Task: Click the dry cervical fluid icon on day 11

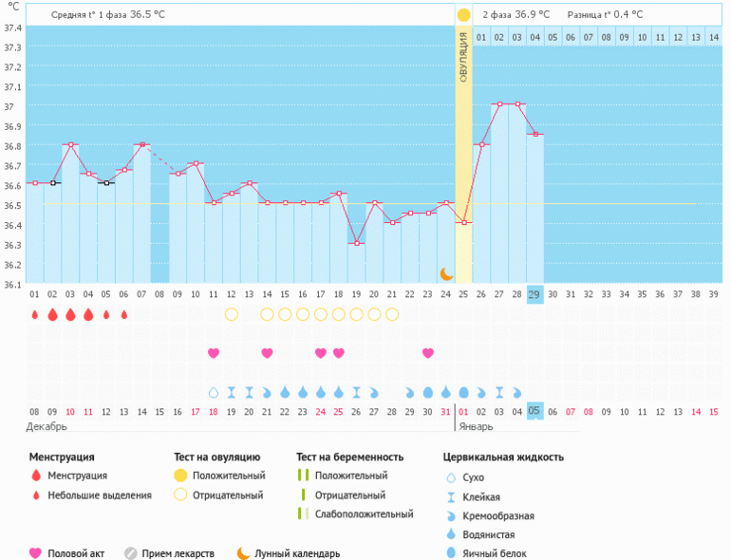Action: pos(214,392)
